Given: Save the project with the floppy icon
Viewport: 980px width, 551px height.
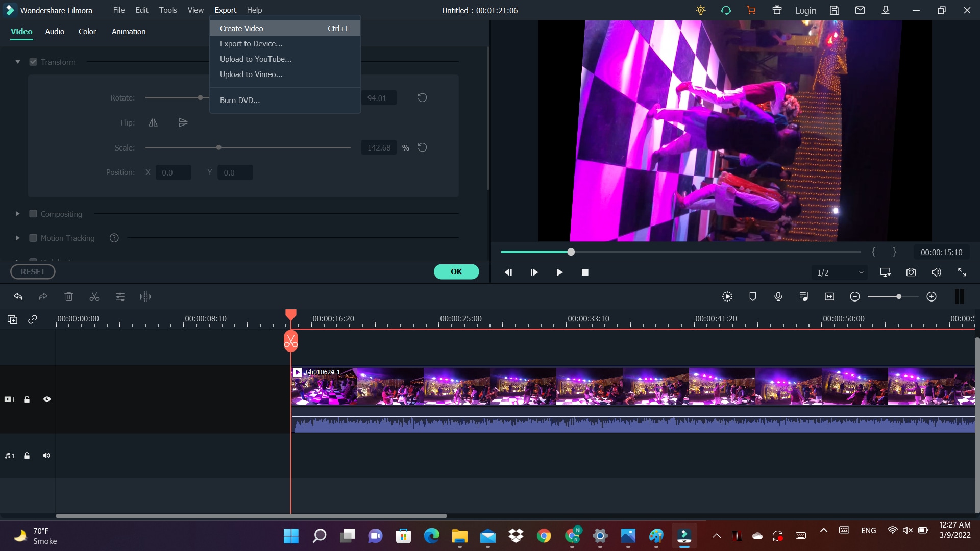Looking at the screenshot, I should [835, 10].
